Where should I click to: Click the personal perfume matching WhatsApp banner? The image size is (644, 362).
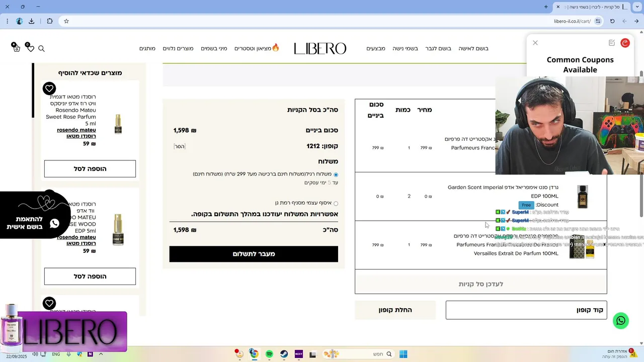click(34, 215)
